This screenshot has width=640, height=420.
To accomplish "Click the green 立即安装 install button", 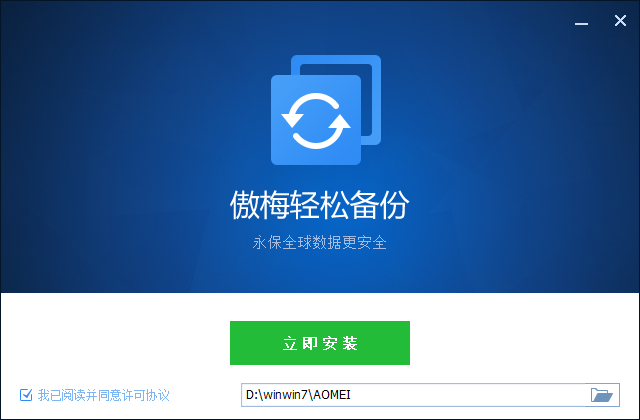I will click(320, 343).
